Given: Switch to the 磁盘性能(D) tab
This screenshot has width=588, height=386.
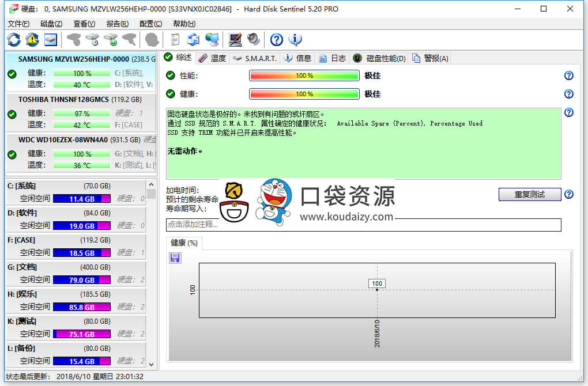Looking at the screenshot, I should 379,58.
